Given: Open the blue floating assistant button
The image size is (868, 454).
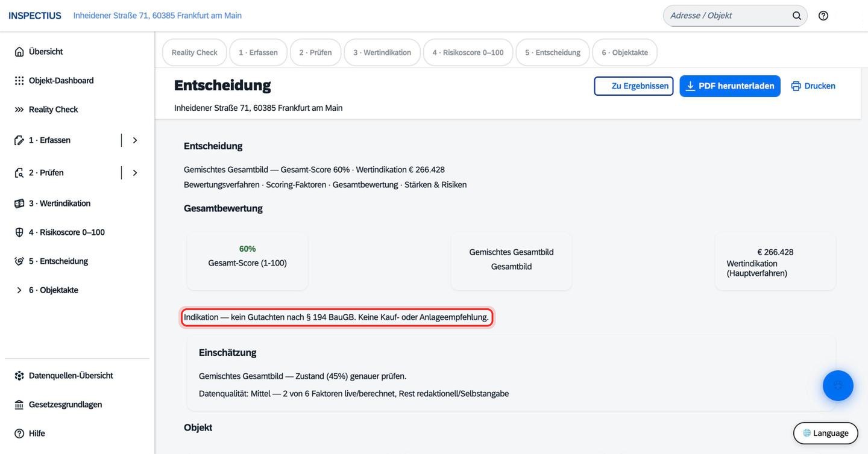Looking at the screenshot, I should [838, 385].
